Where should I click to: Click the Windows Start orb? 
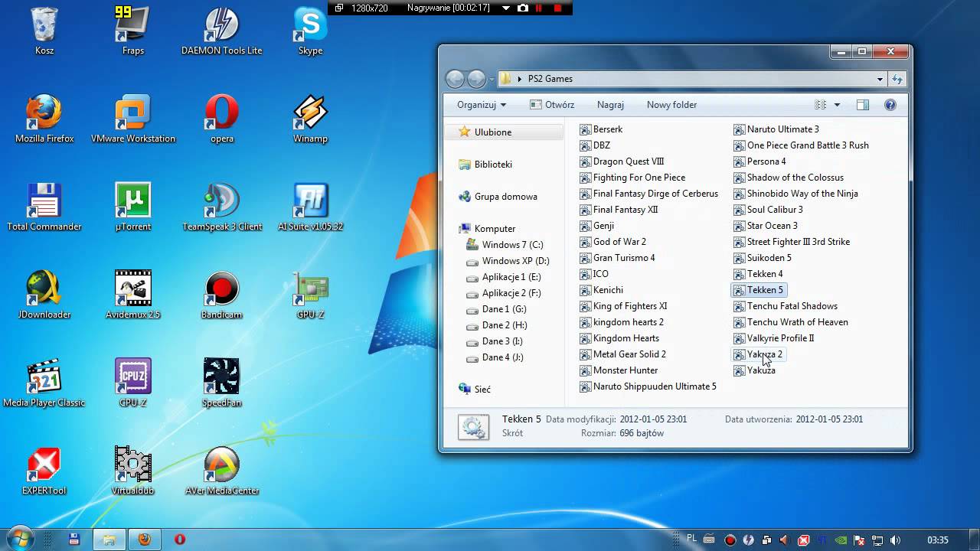pos(20,539)
